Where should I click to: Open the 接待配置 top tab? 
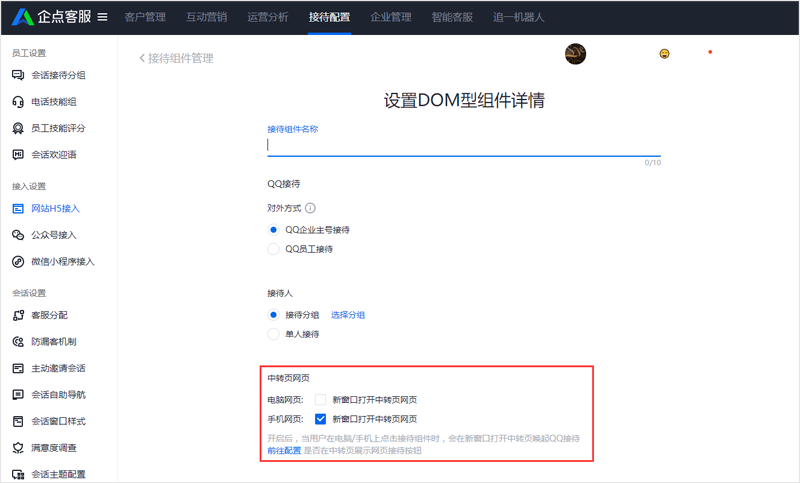[x=329, y=17]
